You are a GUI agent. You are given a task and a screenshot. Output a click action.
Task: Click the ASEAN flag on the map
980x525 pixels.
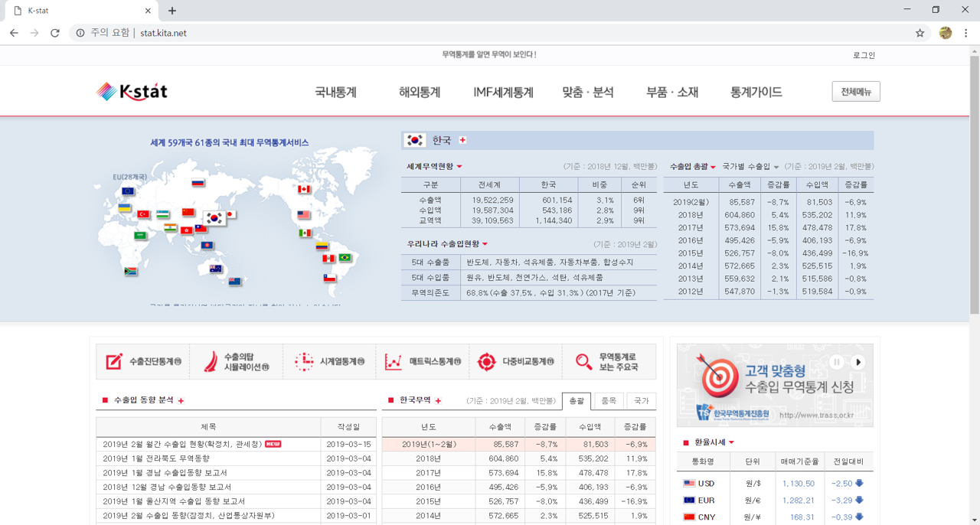(x=207, y=246)
